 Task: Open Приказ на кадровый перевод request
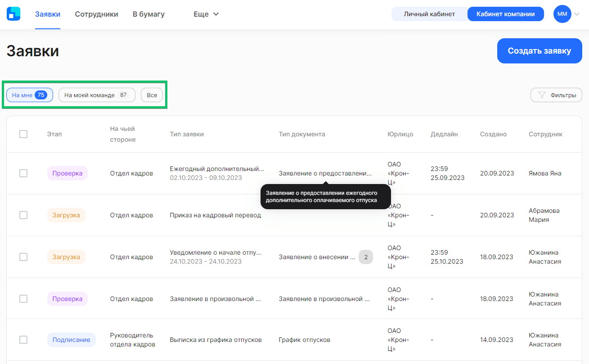click(216, 215)
